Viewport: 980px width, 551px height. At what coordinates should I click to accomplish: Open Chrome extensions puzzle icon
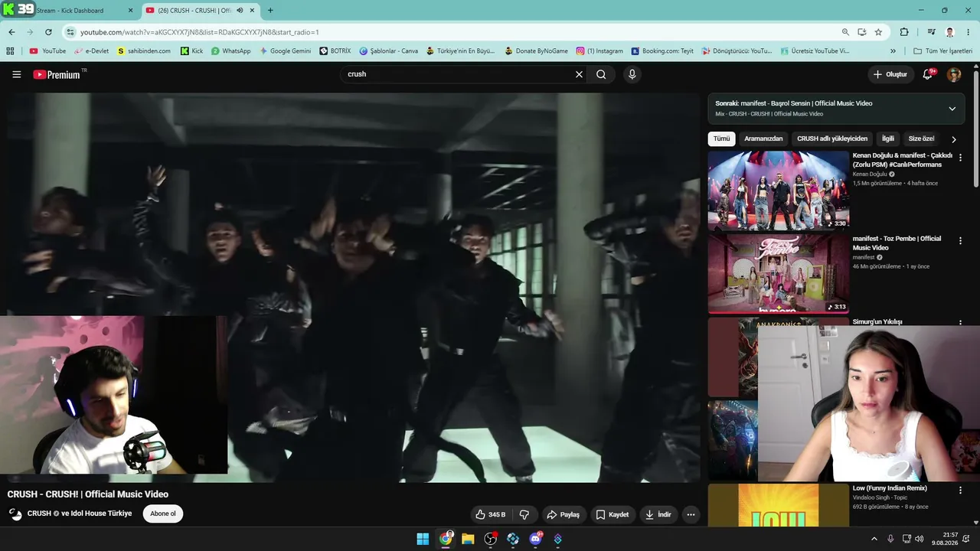[904, 32]
